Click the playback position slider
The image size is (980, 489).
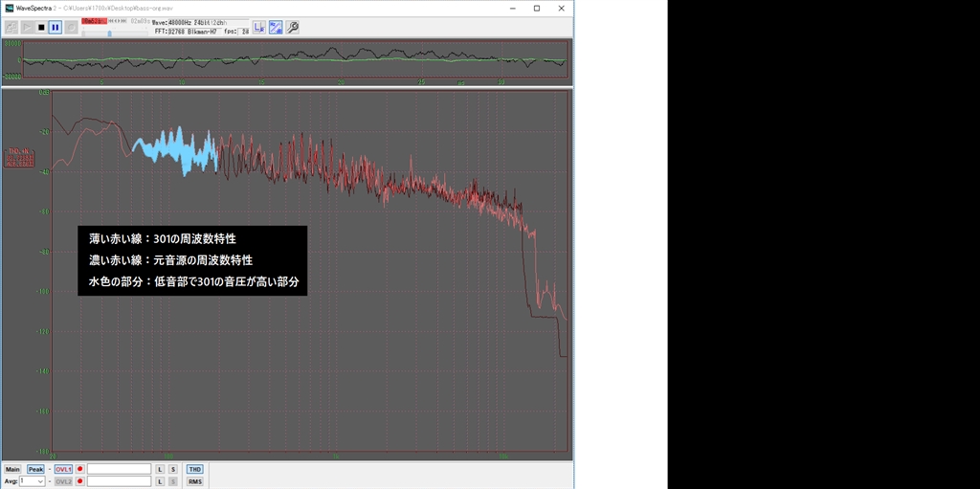click(x=109, y=33)
